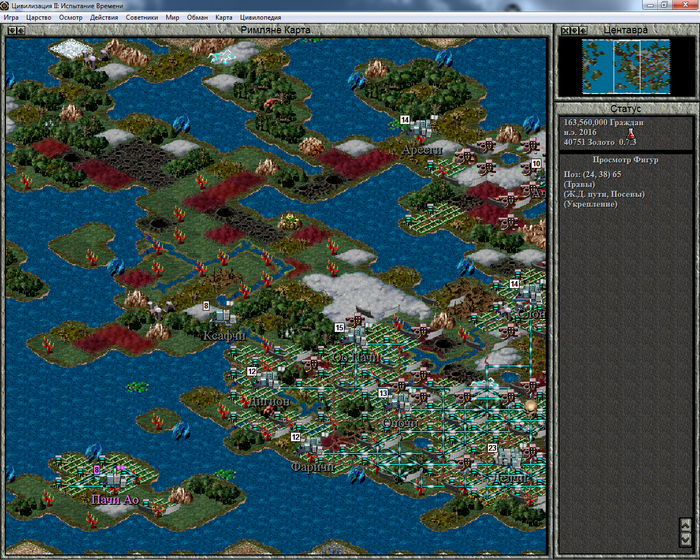This screenshot has width=700, height=560.
Task: Open the Игра menu
Action: (x=11, y=17)
